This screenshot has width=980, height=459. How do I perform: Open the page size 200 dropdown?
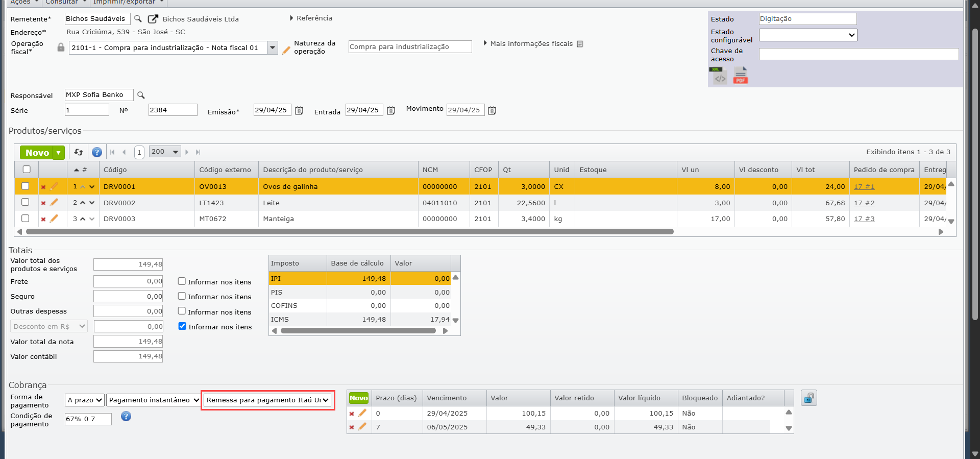[165, 152]
